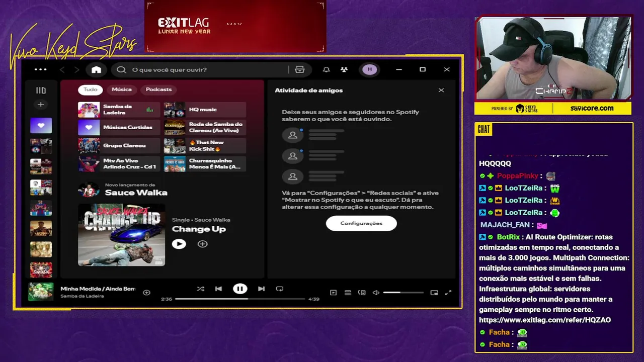Click MAJACH_FAN username in chat

[x=505, y=225]
